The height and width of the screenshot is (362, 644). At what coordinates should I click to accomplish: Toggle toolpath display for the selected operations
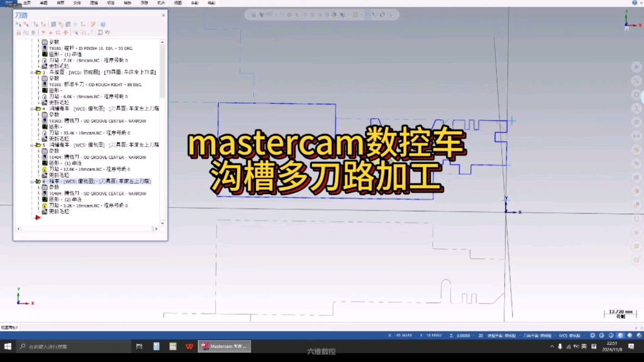pos(26,33)
